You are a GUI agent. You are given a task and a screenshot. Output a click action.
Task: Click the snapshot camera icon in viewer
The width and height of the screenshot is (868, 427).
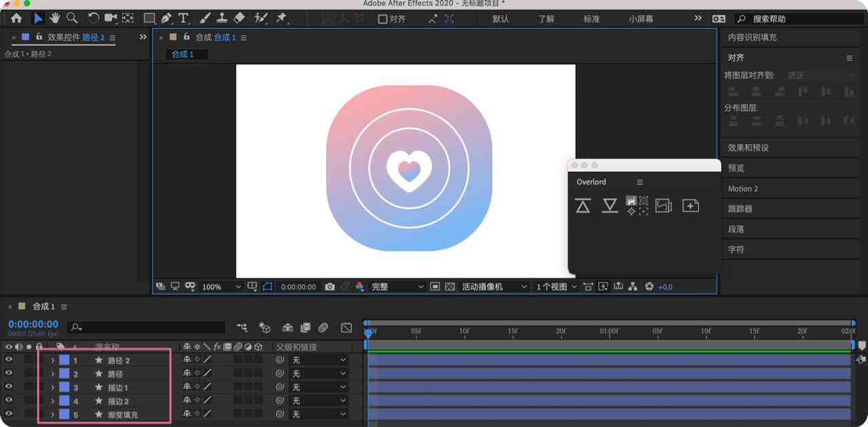[x=330, y=287]
